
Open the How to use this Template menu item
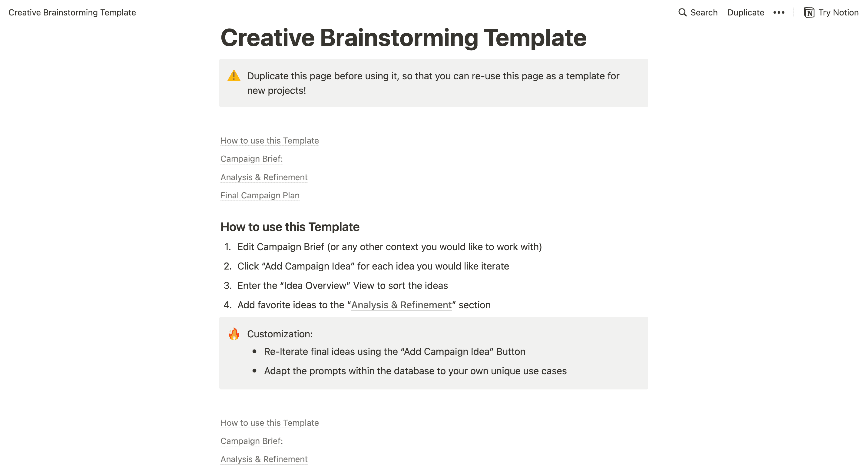(x=269, y=140)
